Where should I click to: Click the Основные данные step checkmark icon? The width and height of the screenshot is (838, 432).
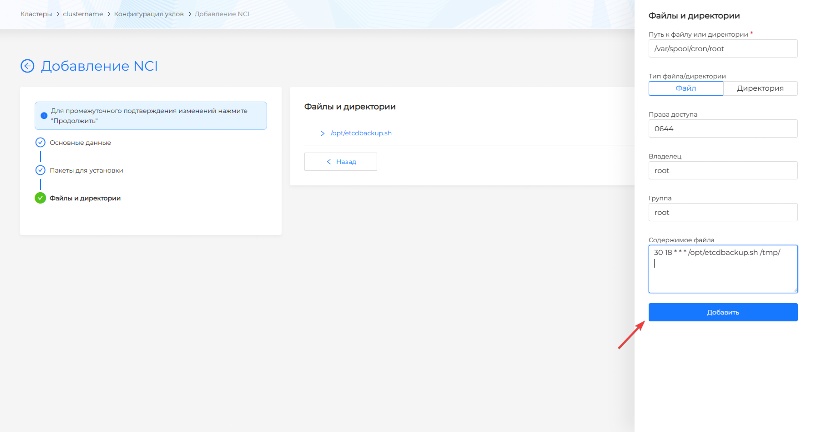tap(40, 143)
